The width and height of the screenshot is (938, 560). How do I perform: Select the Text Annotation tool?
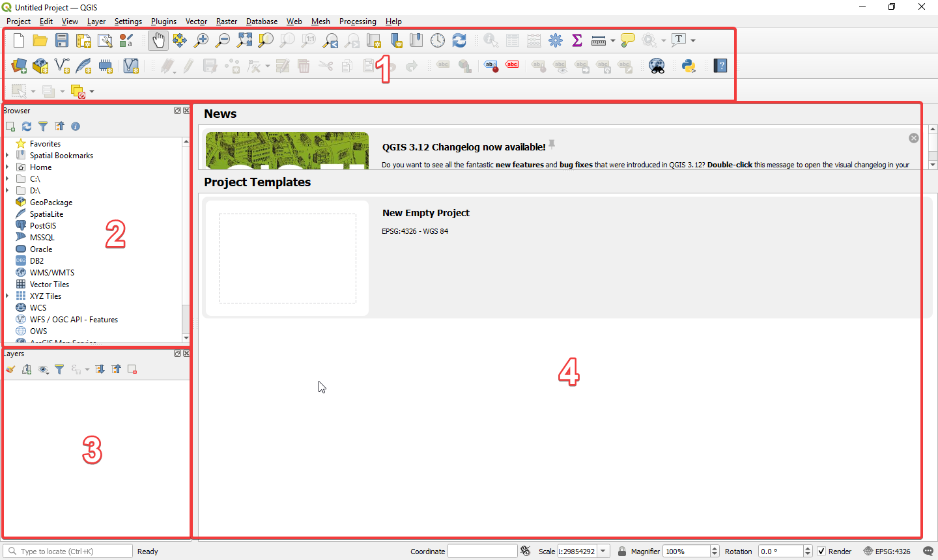tap(679, 40)
